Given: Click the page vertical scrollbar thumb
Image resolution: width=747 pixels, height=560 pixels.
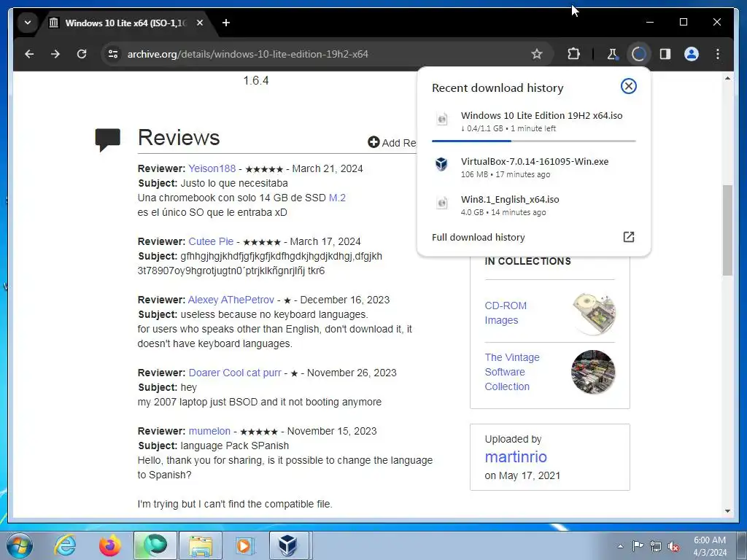Looking at the screenshot, I should (x=727, y=230).
